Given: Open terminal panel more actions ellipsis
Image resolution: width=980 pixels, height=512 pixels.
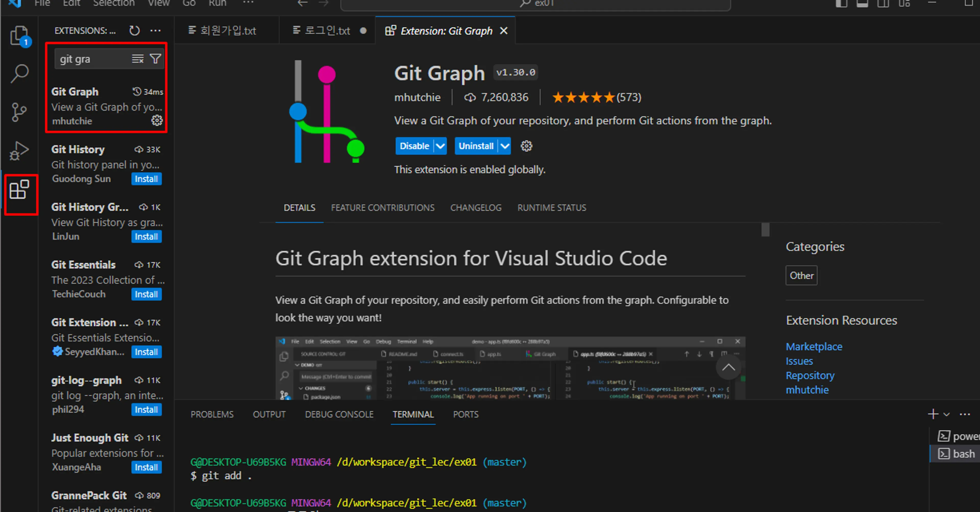Looking at the screenshot, I should (965, 414).
